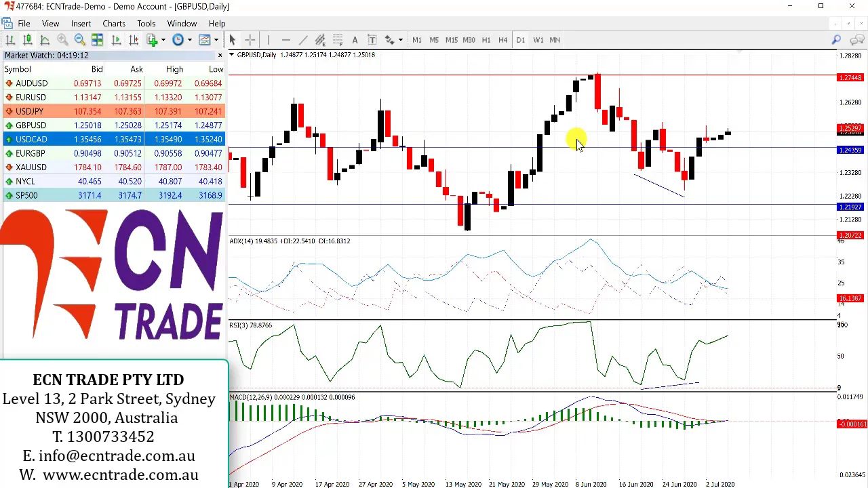Viewport: 868px width, 488px height.
Task: Open the periods clock icon
Action: click(x=178, y=40)
